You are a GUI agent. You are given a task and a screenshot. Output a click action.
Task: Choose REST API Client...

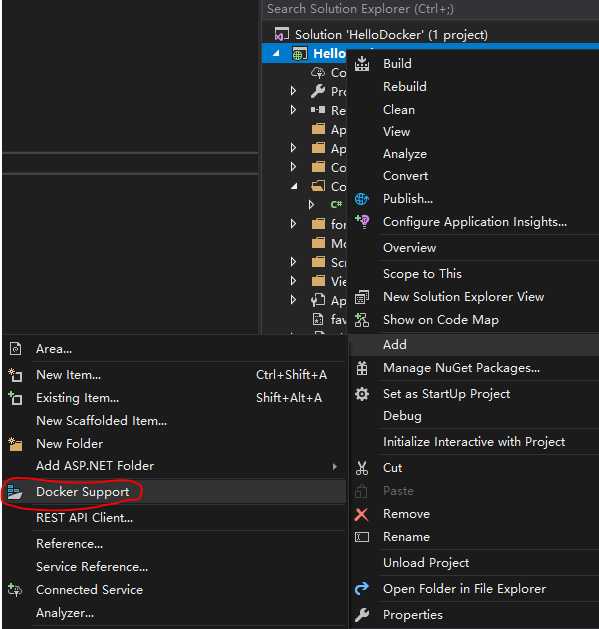click(x=84, y=518)
